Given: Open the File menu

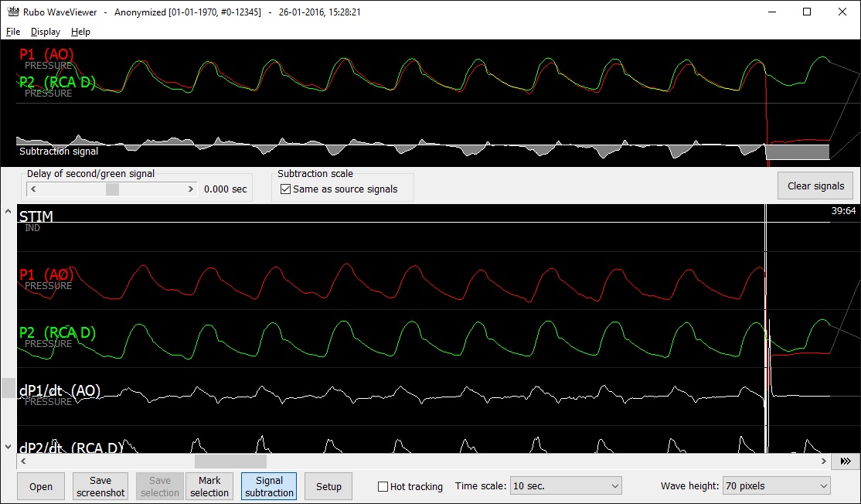Looking at the screenshot, I should coord(13,32).
